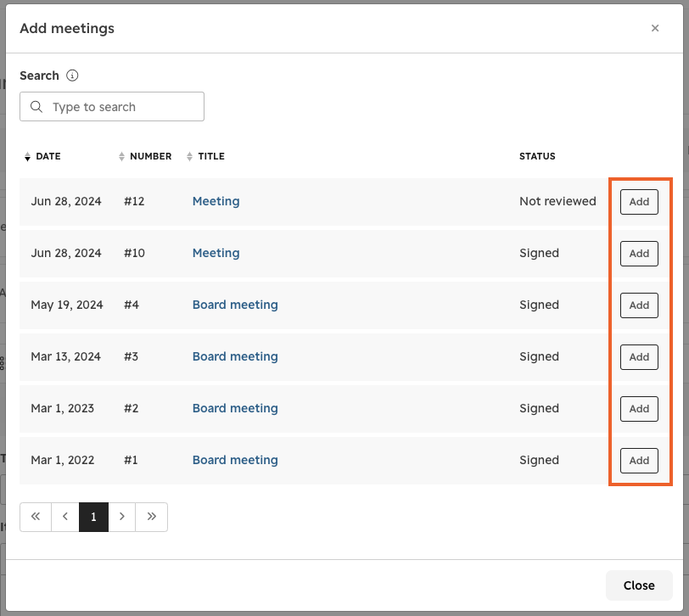Add Board meeting #4 from May 19
The width and height of the screenshot is (689, 616).
(x=639, y=305)
